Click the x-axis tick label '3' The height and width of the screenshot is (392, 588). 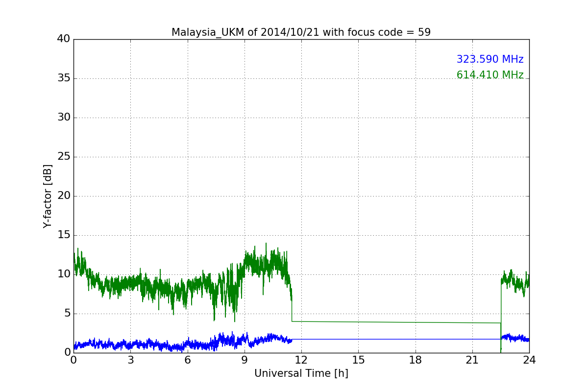click(x=130, y=360)
